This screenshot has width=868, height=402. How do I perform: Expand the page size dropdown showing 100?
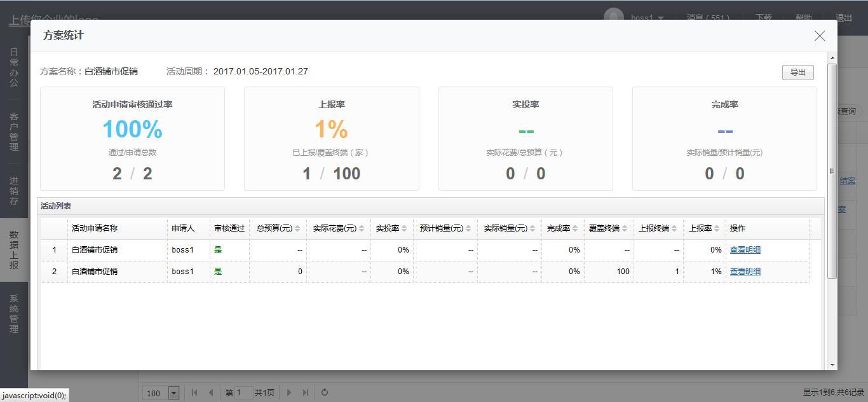[173, 393]
